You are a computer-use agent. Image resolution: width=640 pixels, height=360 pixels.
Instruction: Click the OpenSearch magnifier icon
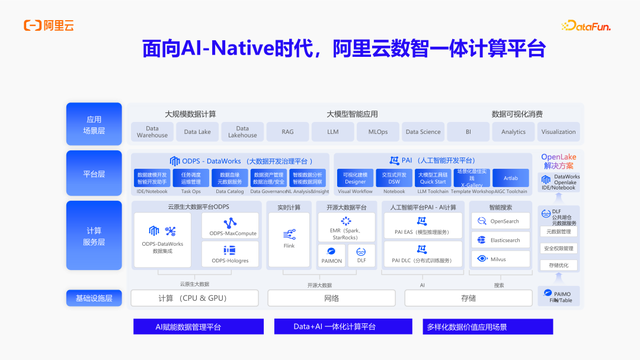[482, 221]
